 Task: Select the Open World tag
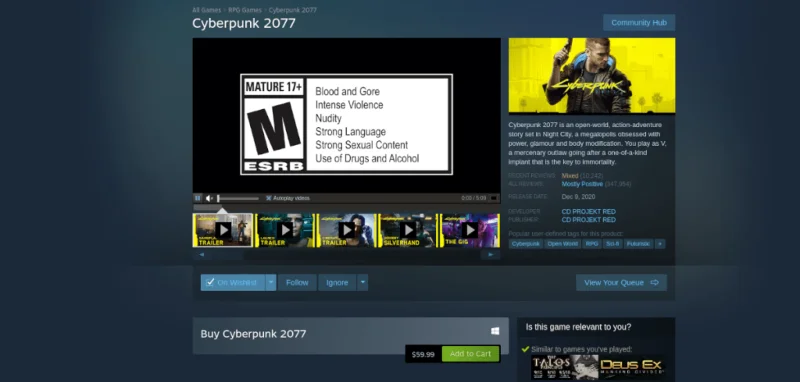coord(562,244)
